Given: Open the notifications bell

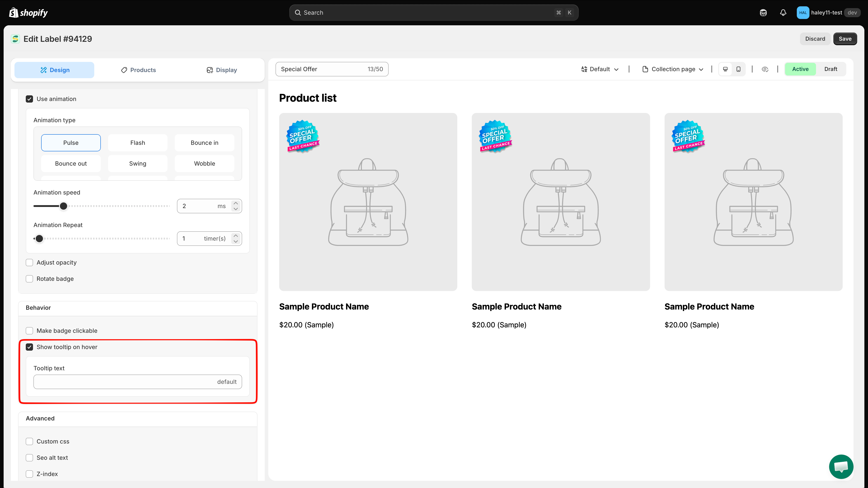Looking at the screenshot, I should (x=783, y=12).
